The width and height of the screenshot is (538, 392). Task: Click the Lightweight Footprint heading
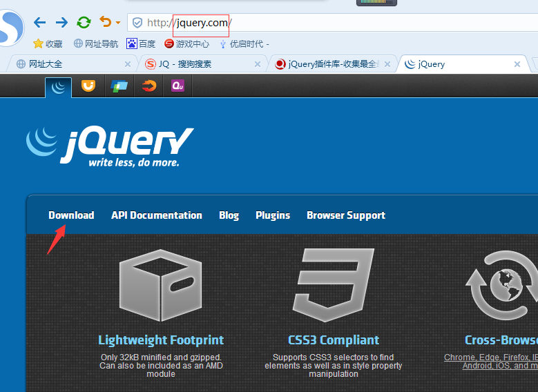(x=161, y=340)
